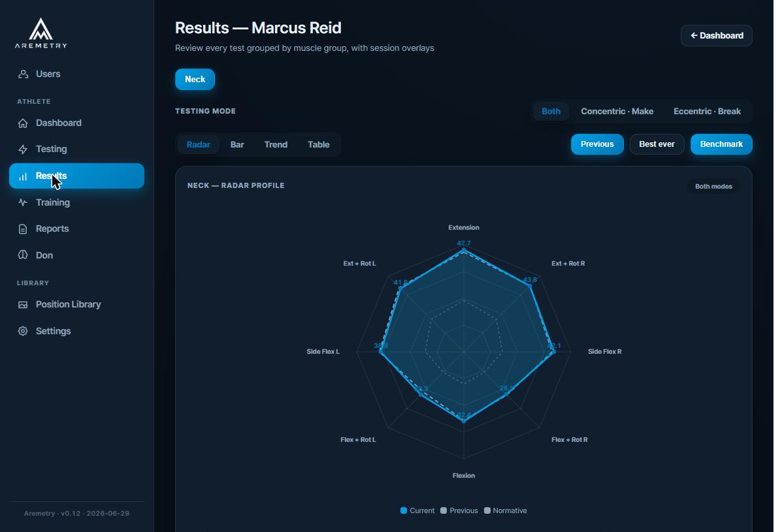Image resolution: width=780 pixels, height=532 pixels.
Task: Switch to the Table view tab
Action: click(318, 145)
